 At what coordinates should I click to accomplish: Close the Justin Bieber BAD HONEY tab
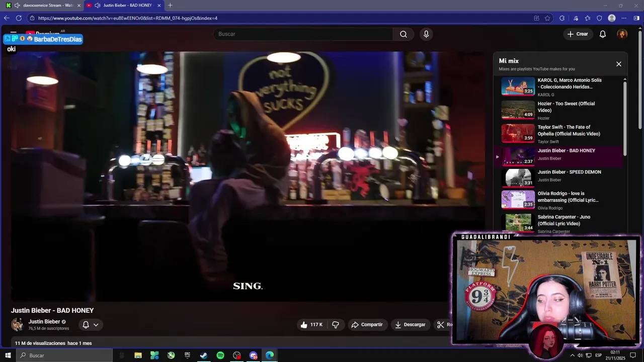coord(159,5)
